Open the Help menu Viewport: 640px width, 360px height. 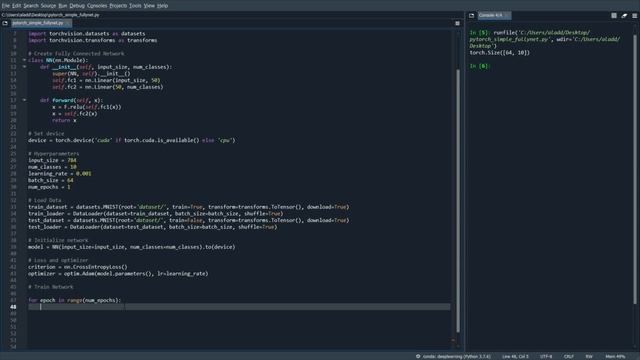click(162, 6)
